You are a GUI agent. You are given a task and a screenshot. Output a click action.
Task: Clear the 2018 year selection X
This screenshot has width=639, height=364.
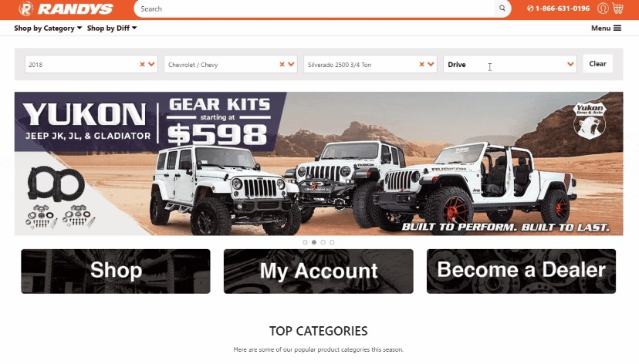[x=142, y=64]
